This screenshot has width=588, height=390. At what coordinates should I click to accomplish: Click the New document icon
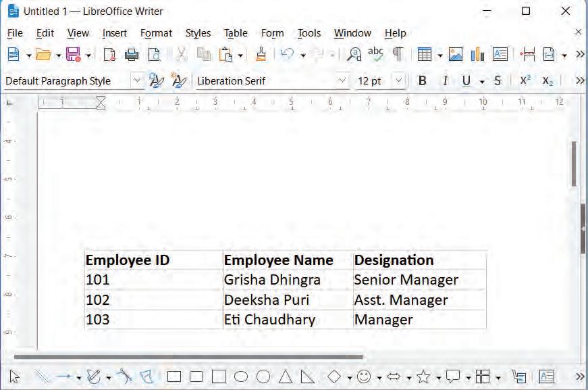coord(14,55)
